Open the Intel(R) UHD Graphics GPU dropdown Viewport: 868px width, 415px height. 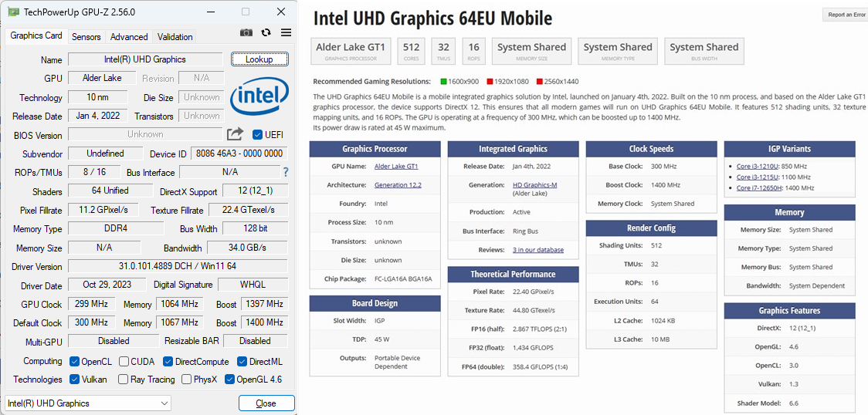click(x=88, y=403)
